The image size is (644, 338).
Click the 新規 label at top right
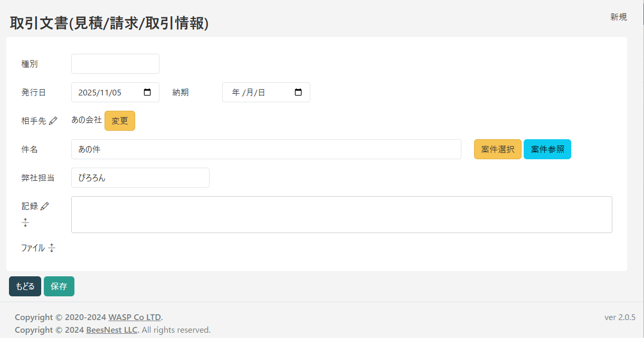(618, 17)
